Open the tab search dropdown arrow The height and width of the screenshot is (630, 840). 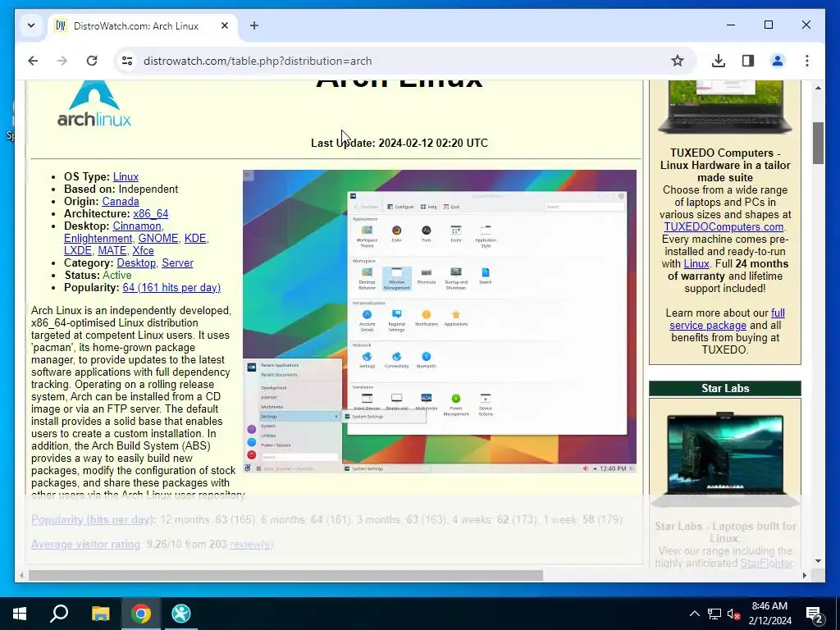[31, 25]
